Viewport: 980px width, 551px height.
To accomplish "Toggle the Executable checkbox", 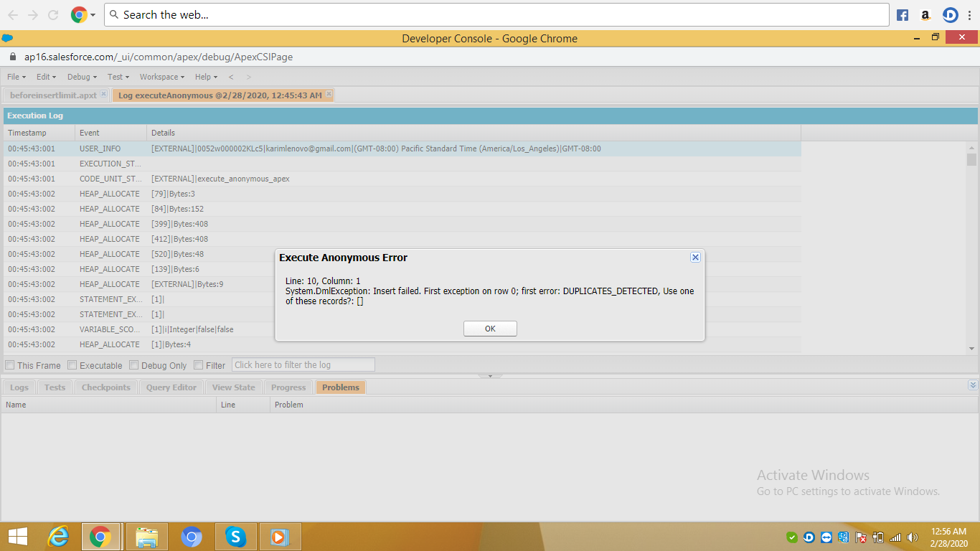I will pos(72,365).
